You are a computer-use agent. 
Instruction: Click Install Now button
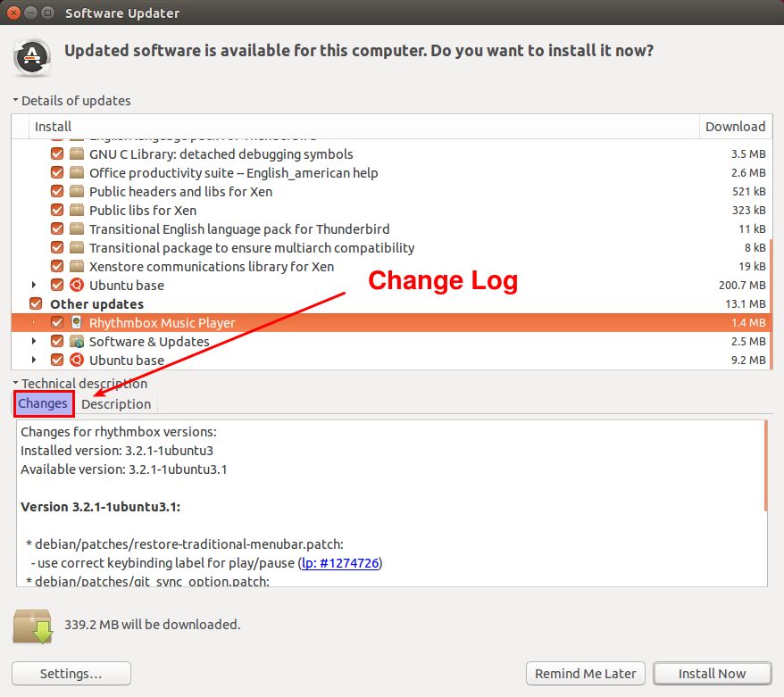point(712,674)
